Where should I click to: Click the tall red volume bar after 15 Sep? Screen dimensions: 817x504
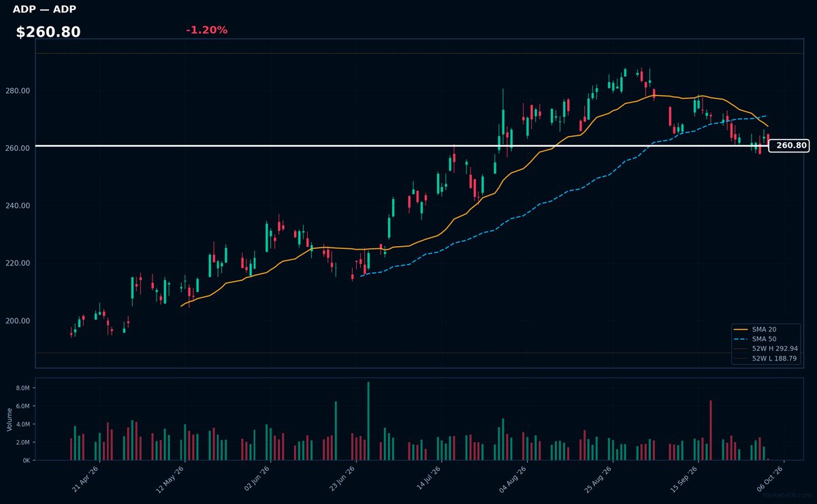tap(711, 431)
